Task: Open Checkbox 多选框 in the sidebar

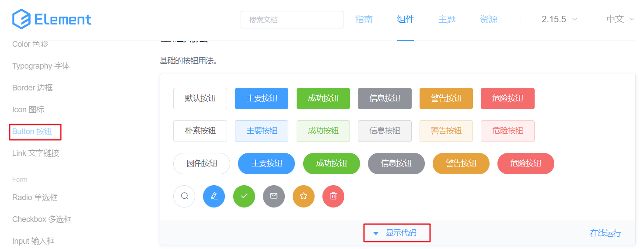Action: pyautogui.click(x=42, y=219)
